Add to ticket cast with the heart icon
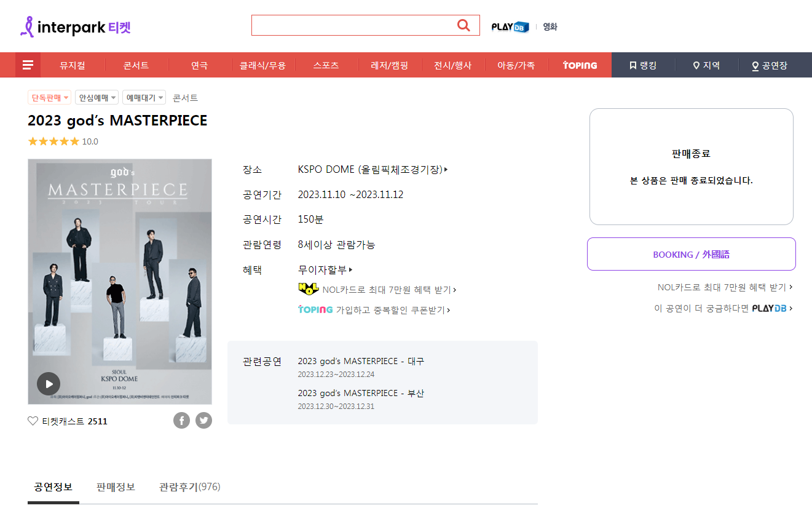Viewport: 812px width, 516px height. click(33, 421)
